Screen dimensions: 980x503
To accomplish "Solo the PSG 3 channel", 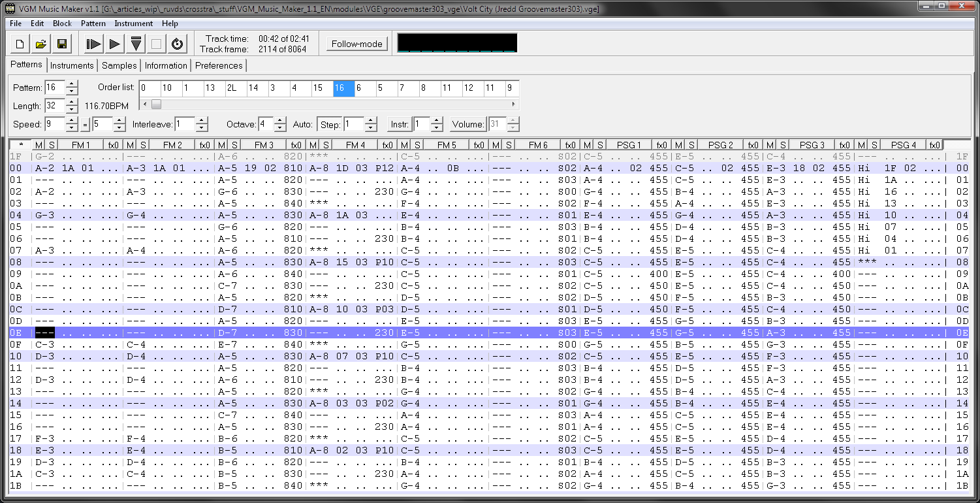I will (x=783, y=144).
